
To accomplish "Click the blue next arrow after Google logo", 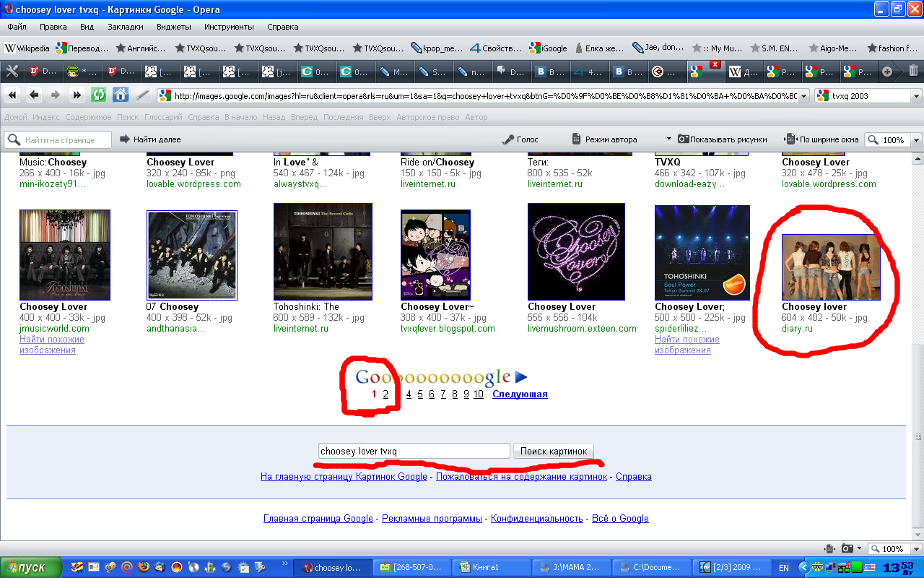I will click(x=521, y=376).
